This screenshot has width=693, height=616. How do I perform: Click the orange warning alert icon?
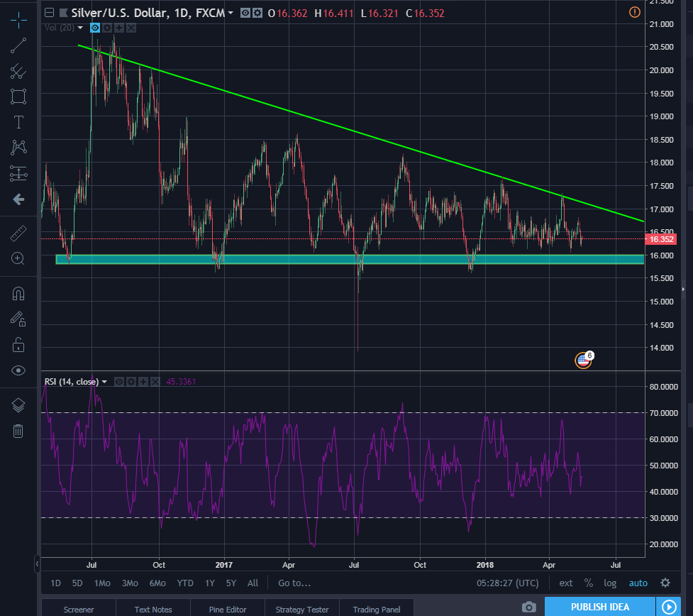point(635,12)
